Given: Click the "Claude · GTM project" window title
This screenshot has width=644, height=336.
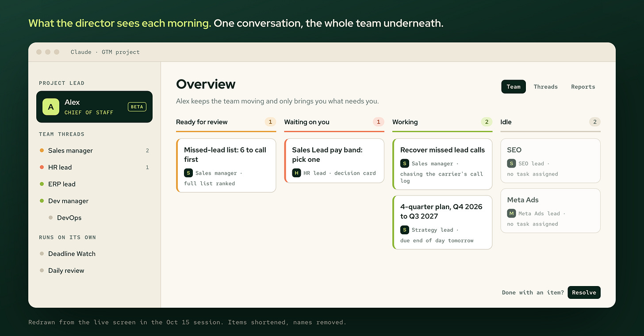Looking at the screenshot, I should pyautogui.click(x=105, y=52).
